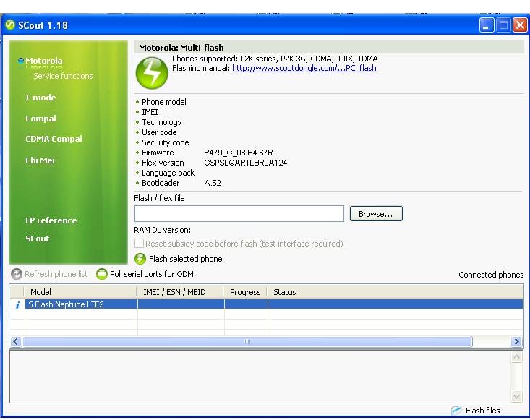The image size is (530, 420).
Task: Open the scoutdongle.com flashing manual link
Action: pyautogui.click(x=304, y=68)
